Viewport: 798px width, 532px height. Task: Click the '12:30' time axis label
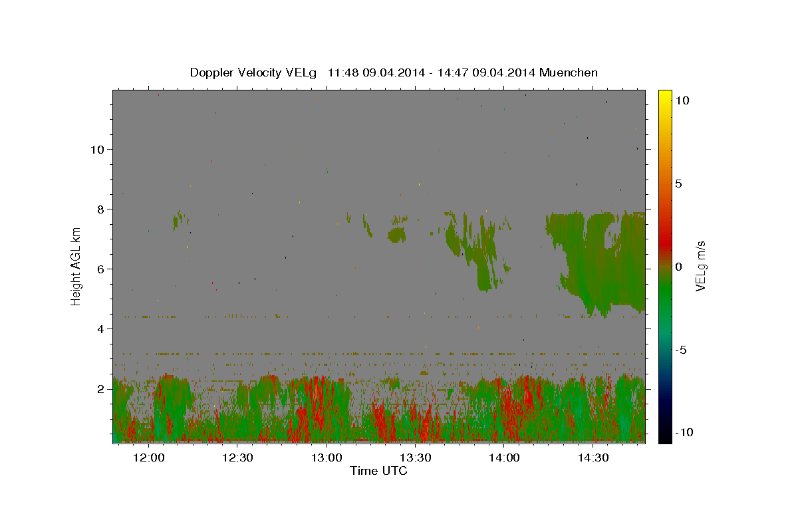(x=237, y=458)
